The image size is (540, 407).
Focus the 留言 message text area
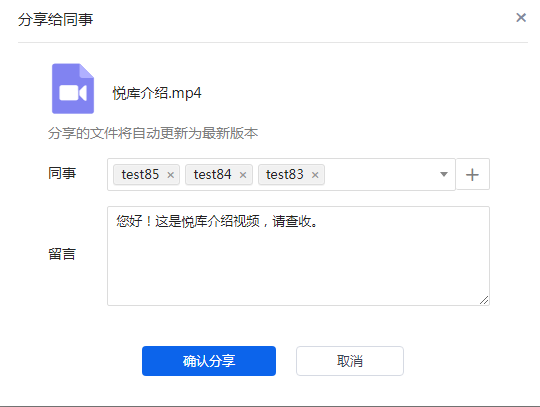click(x=298, y=256)
